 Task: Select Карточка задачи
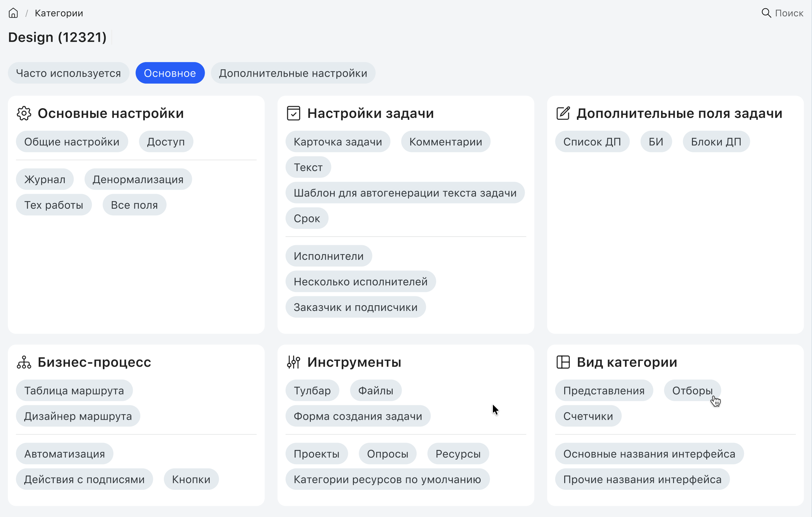pos(338,141)
